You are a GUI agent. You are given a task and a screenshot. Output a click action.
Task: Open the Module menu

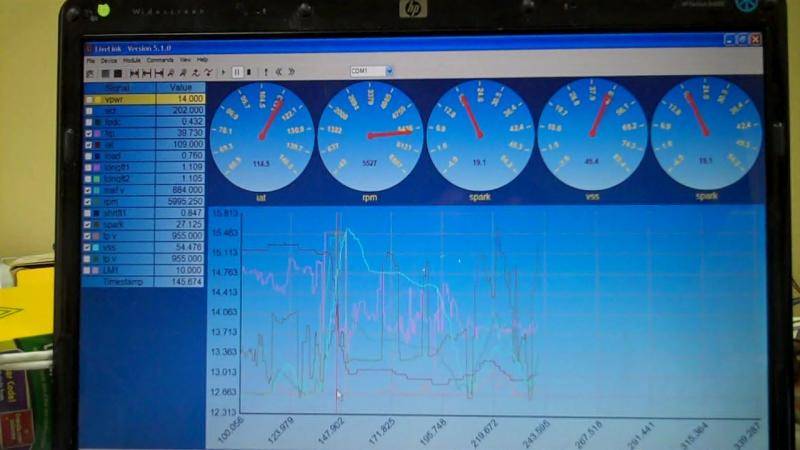(x=132, y=60)
